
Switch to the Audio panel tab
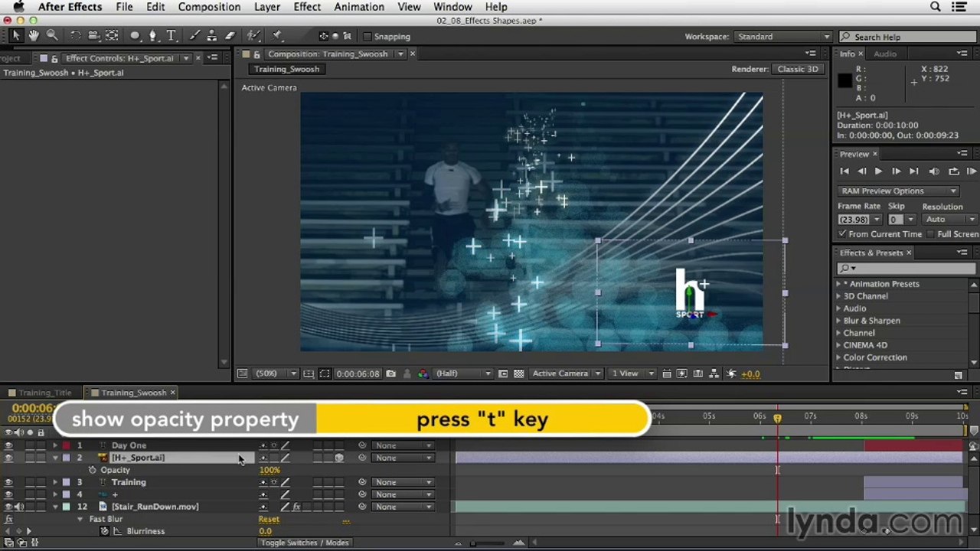885,54
